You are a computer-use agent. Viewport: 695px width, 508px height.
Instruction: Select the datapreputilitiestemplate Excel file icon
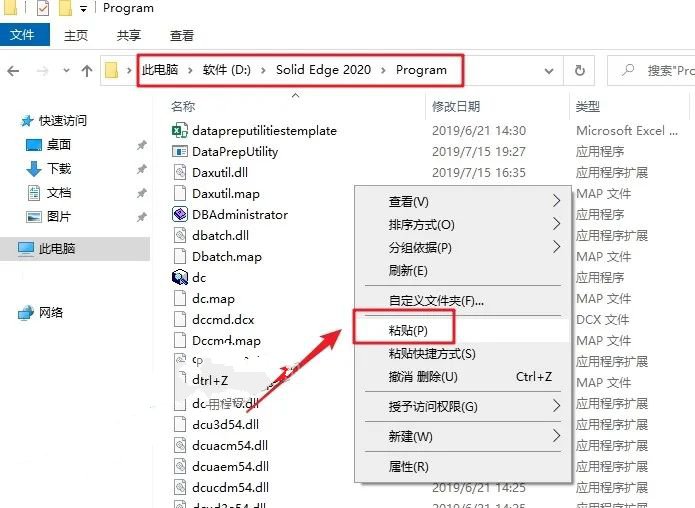coord(180,130)
